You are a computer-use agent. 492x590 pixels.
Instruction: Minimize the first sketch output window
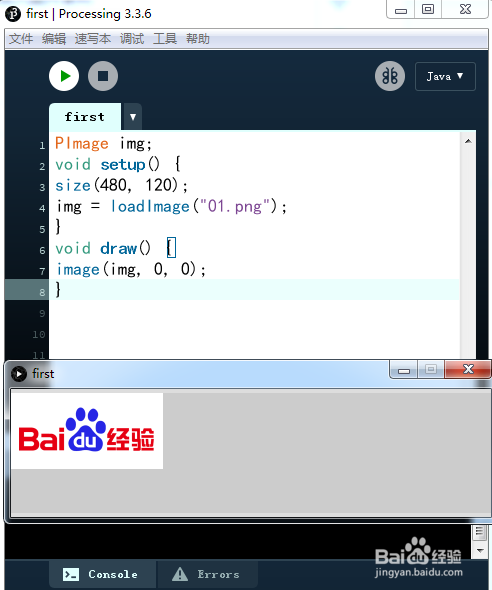(x=404, y=370)
